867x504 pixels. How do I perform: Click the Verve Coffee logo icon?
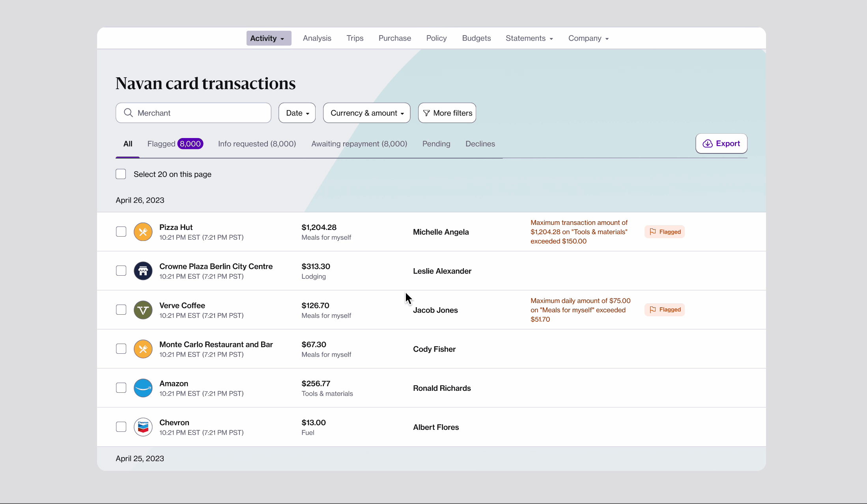(x=143, y=310)
